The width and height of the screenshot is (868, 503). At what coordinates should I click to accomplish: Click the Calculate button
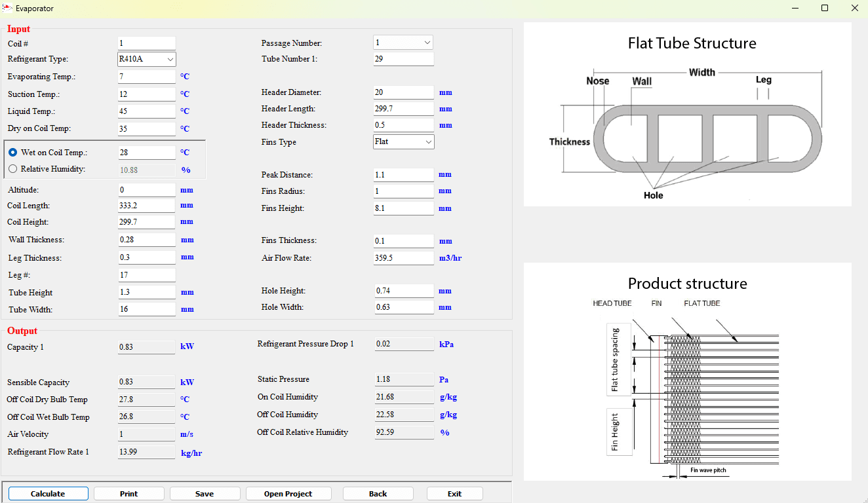point(48,494)
